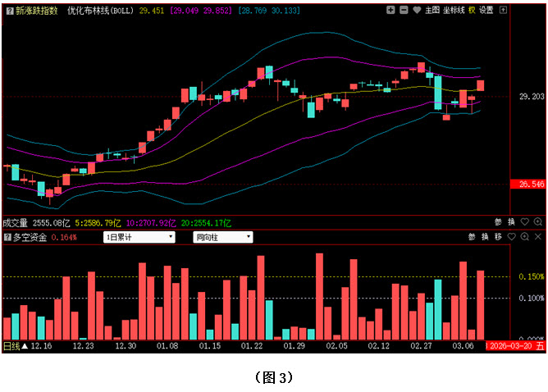Open the 同向柱 dropdown
The width and height of the screenshot is (548, 392).
pyautogui.click(x=222, y=237)
